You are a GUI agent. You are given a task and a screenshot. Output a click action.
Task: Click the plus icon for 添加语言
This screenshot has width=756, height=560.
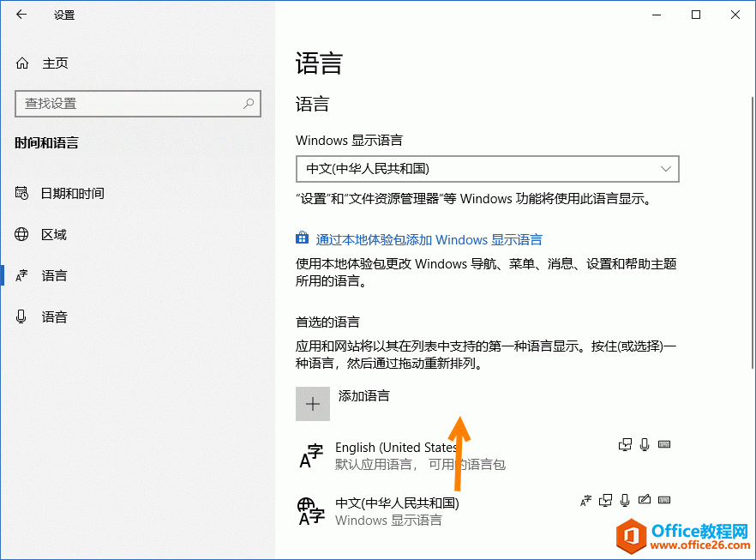coord(313,404)
